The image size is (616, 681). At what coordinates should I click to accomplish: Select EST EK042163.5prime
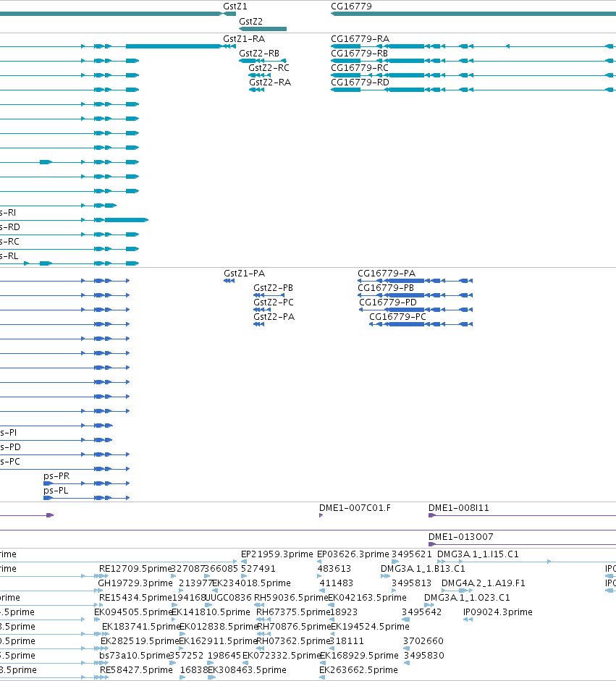pos(367,598)
